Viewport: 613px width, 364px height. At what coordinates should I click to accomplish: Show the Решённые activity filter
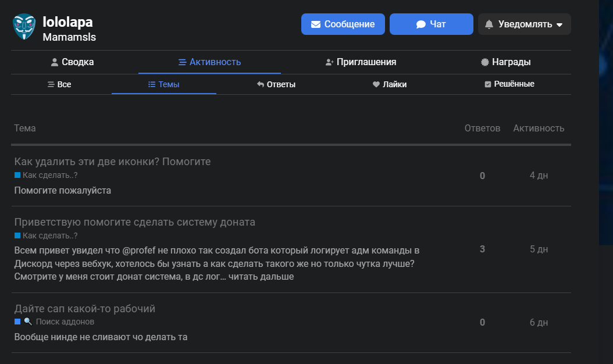(x=509, y=84)
